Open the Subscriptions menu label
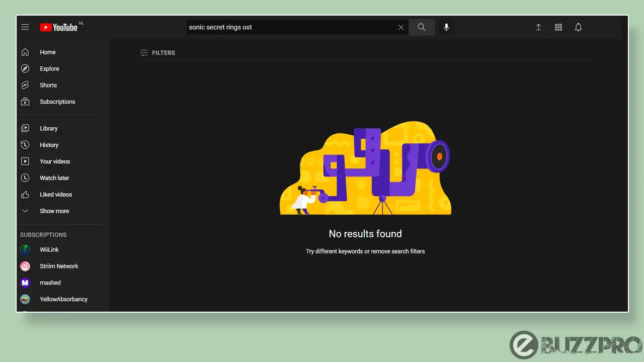The height and width of the screenshot is (362, 644). point(57,102)
